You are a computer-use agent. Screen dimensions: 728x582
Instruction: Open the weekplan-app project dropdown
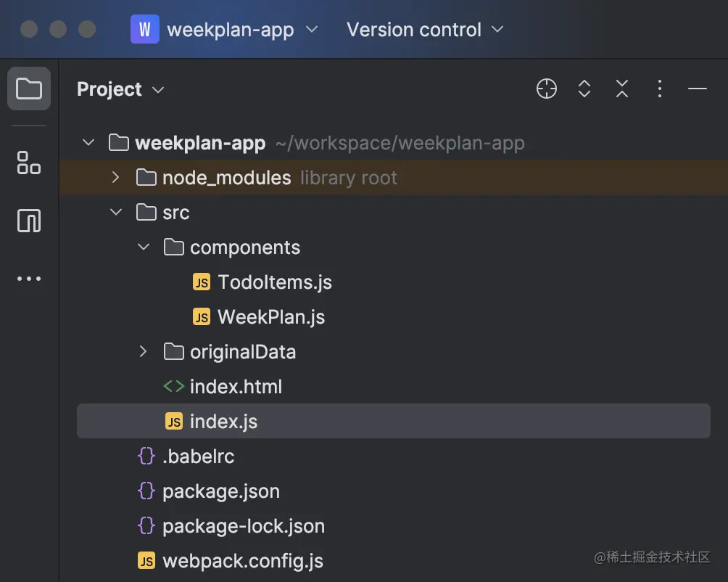[225, 30]
